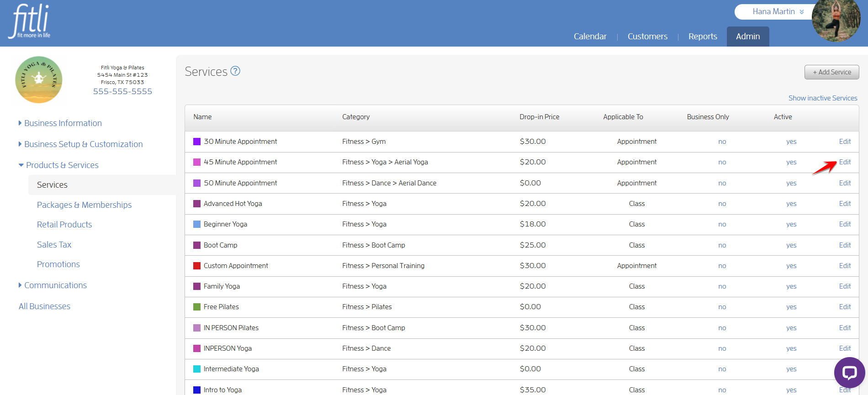The height and width of the screenshot is (395, 868).
Task: Edit the 50 Minute Appointment service
Action: click(x=845, y=183)
